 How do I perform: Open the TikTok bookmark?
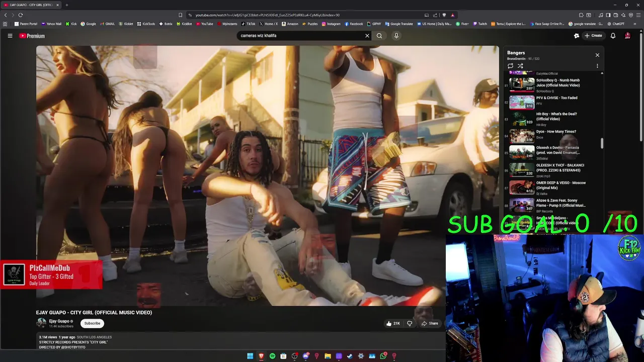[x=248, y=24]
